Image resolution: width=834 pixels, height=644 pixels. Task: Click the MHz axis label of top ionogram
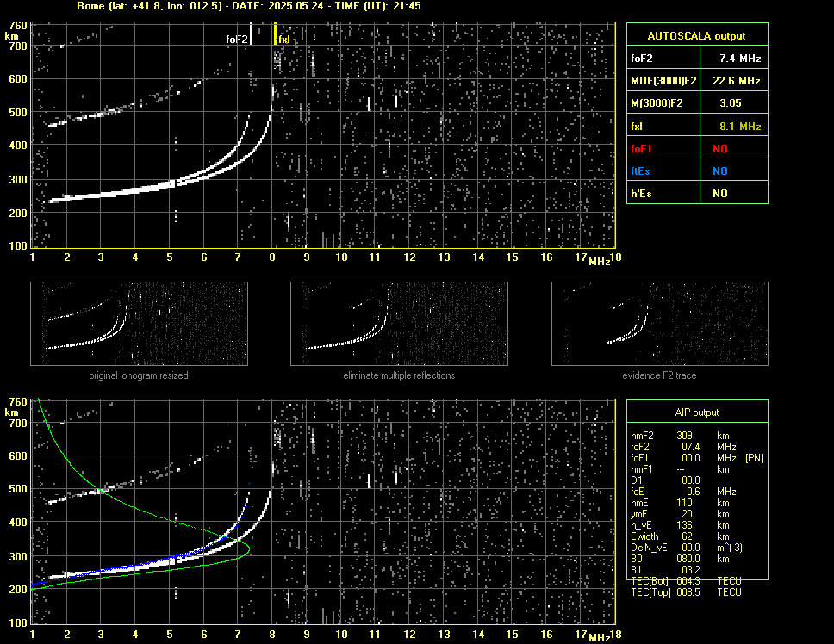pos(599,262)
